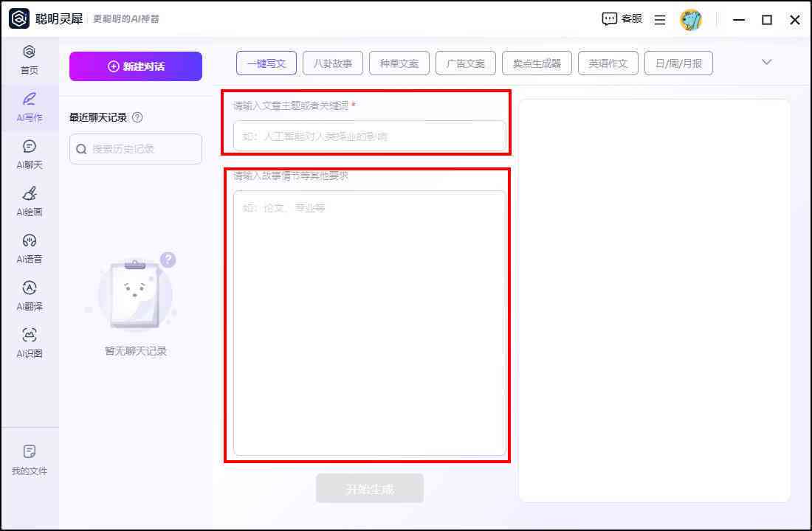The image size is (812, 531).
Task: Select the 种草文案 tab
Action: coord(399,63)
